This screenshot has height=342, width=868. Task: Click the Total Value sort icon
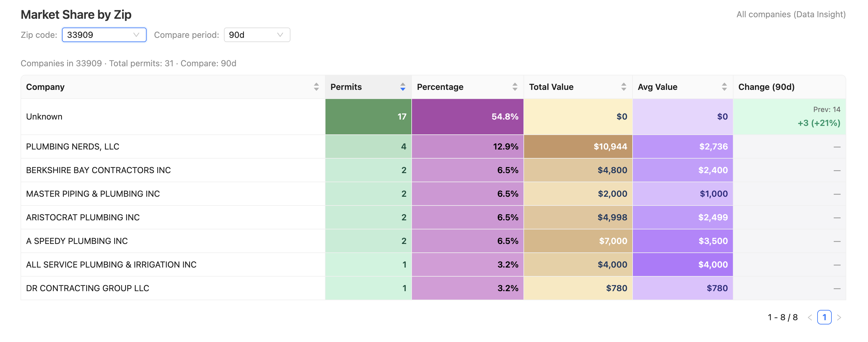pyautogui.click(x=623, y=87)
